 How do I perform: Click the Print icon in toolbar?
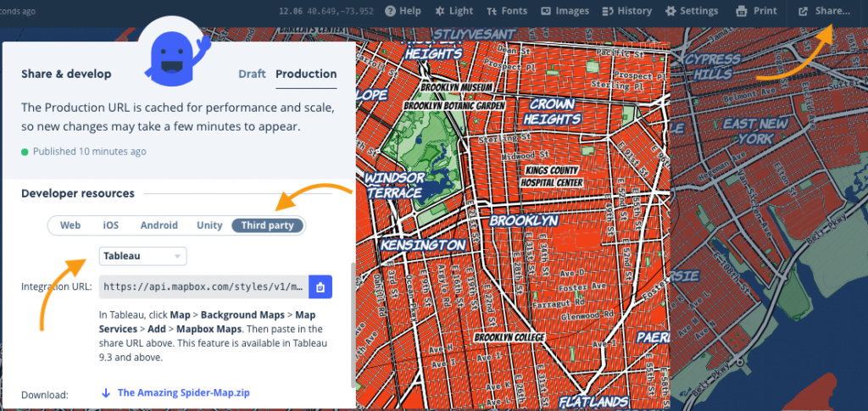click(742, 11)
